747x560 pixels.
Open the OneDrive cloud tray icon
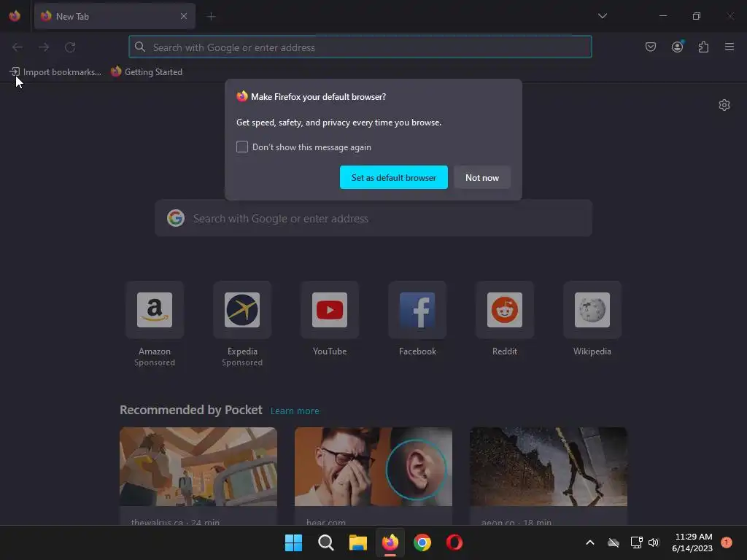[x=614, y=542]
